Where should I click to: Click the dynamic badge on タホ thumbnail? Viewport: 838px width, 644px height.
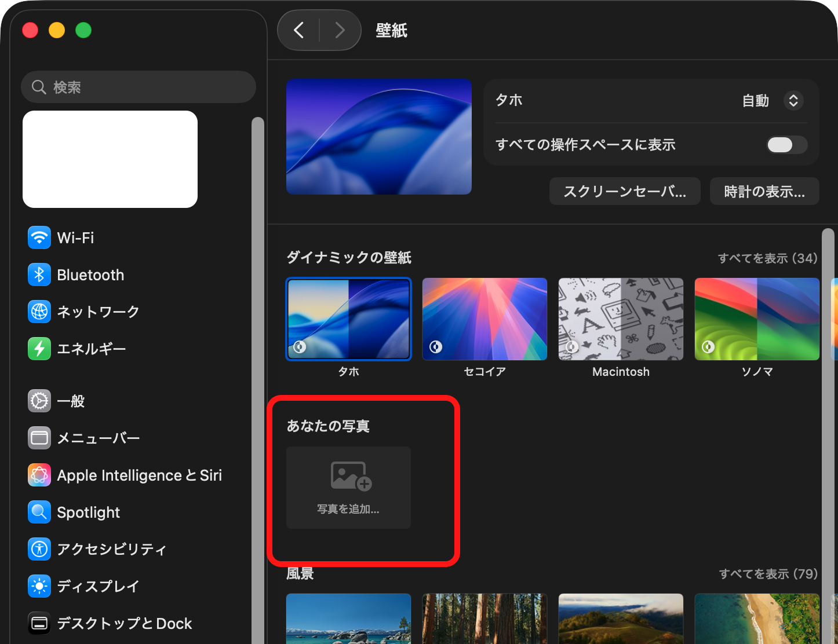tap(300, 346)
